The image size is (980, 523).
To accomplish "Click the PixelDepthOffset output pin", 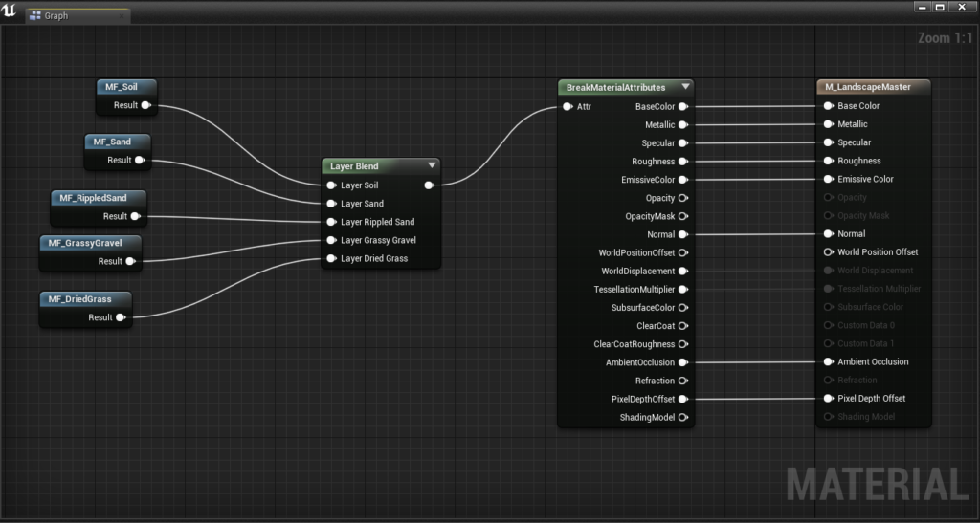I will [x=683, y=399].
